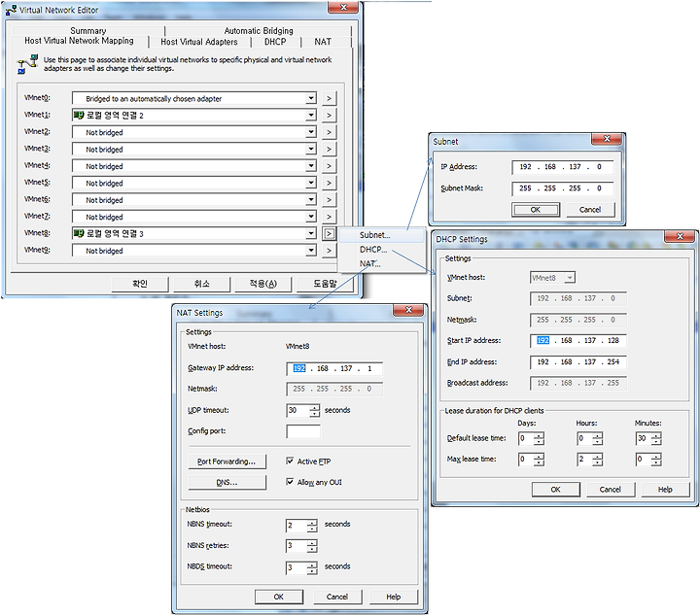Screen dimensions: 700x615
Task: Click the arrow button next to VMnet3
Action: pyautogui.click(x=329, y=149)
